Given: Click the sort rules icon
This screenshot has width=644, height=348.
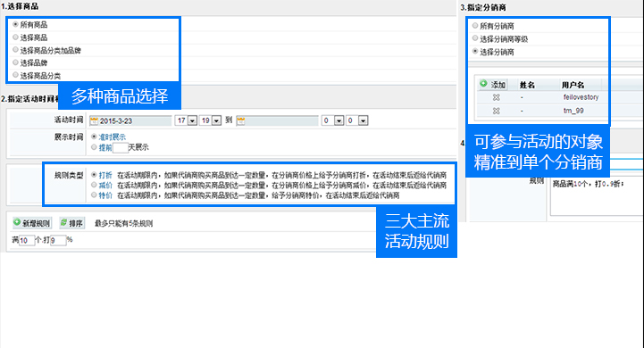Looking at the screenshot, I should [63, 222].
